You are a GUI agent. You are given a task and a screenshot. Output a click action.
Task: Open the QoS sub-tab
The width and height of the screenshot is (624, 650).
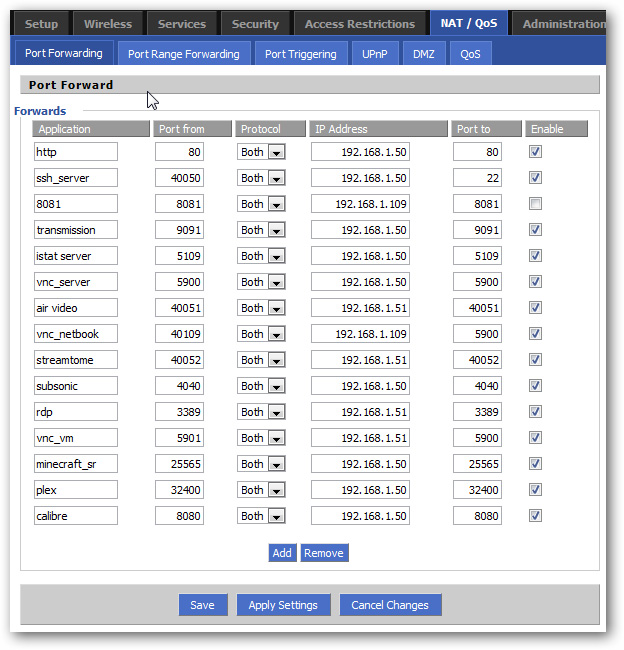pyautogui.click(x=470, y=54)
